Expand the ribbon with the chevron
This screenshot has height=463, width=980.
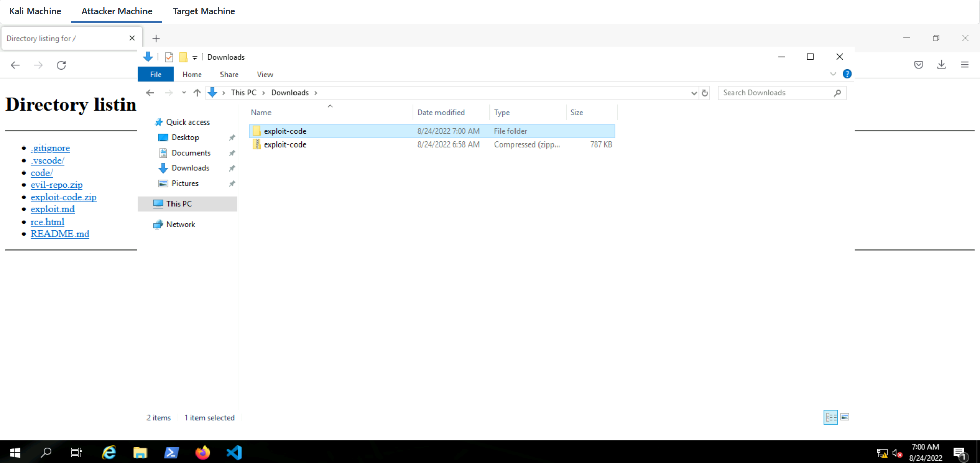point(833,74)
